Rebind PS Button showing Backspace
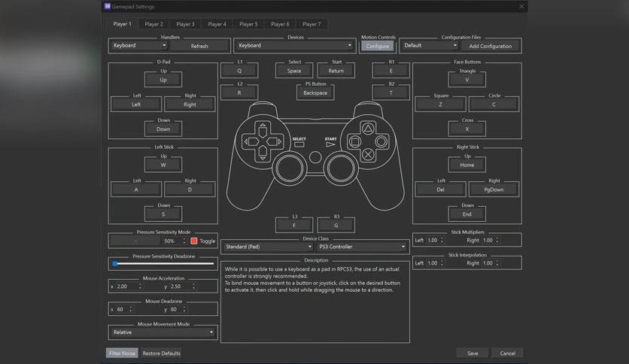629x364 pixels. [315, 93]
